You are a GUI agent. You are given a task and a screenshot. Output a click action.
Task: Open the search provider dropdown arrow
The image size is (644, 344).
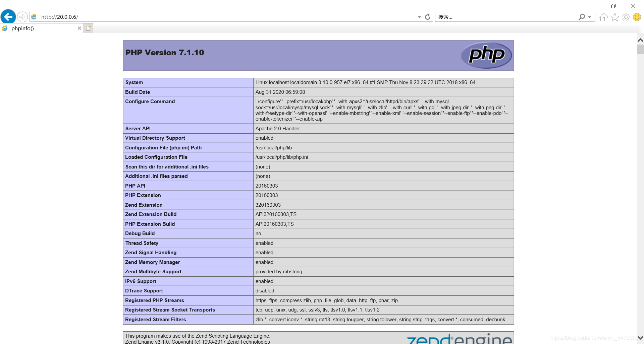tap(590, 17)
